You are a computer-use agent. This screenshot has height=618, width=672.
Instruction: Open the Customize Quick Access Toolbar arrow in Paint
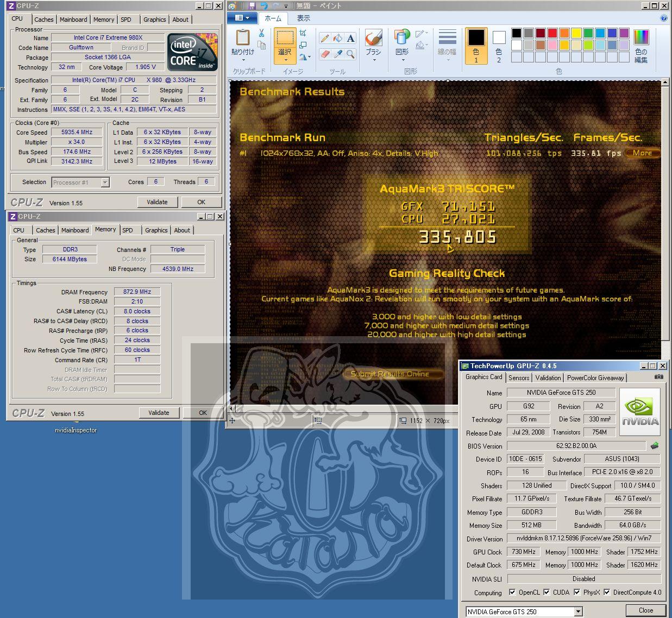286,6
